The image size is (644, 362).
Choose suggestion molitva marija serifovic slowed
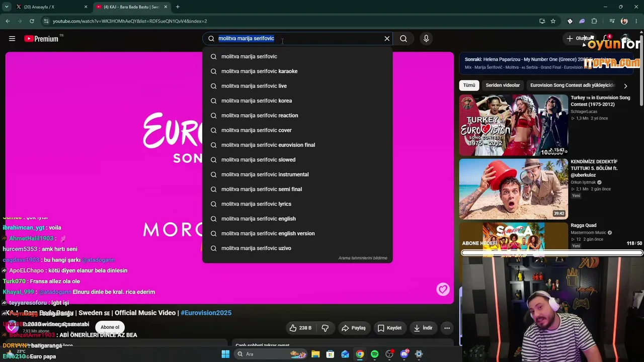297,160
